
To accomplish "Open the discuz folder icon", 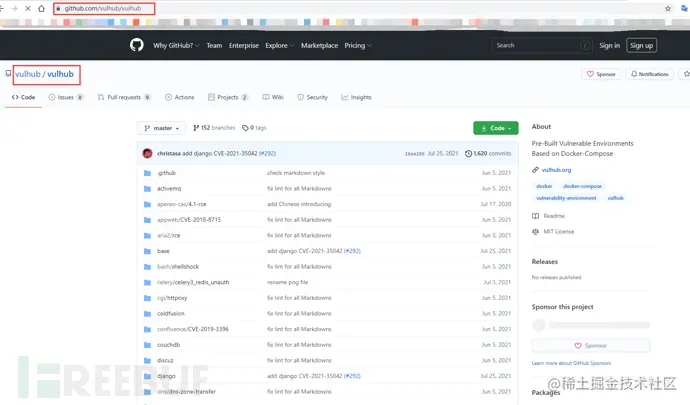I will click(x=147, y=361).
